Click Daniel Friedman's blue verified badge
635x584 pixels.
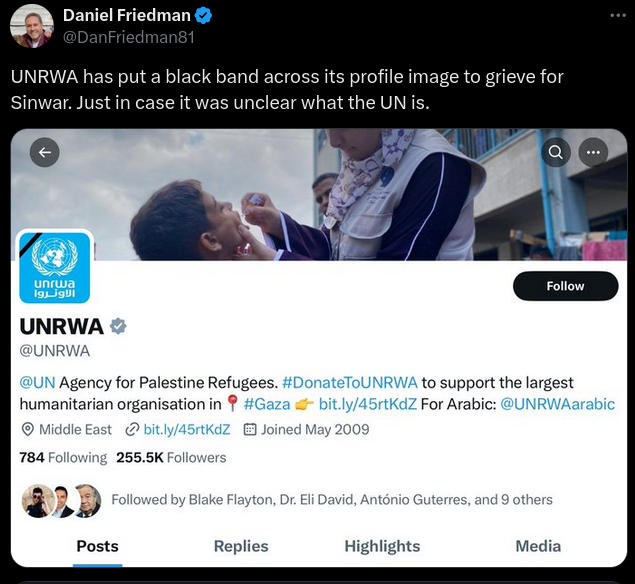tap(203, 16)
